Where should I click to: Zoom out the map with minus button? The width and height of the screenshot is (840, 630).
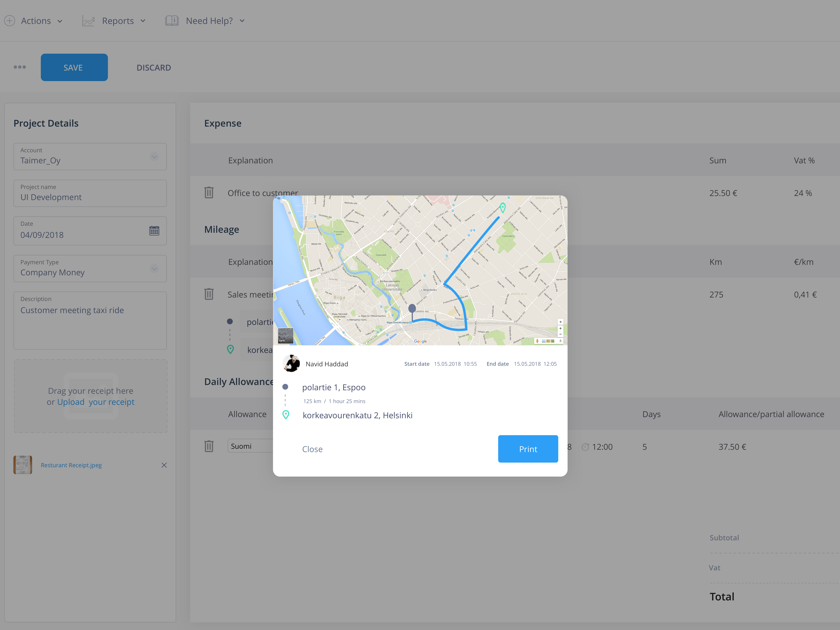click(x=560, y=334)
